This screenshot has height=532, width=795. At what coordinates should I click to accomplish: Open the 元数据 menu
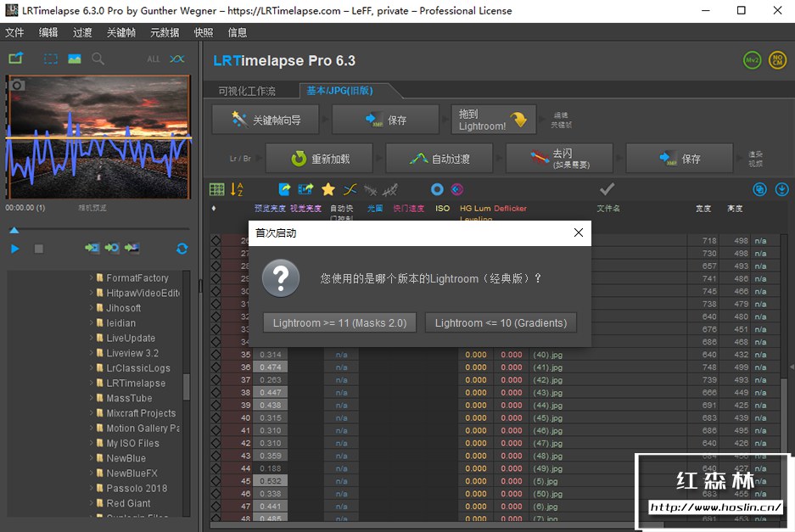[x=165, y=32]
